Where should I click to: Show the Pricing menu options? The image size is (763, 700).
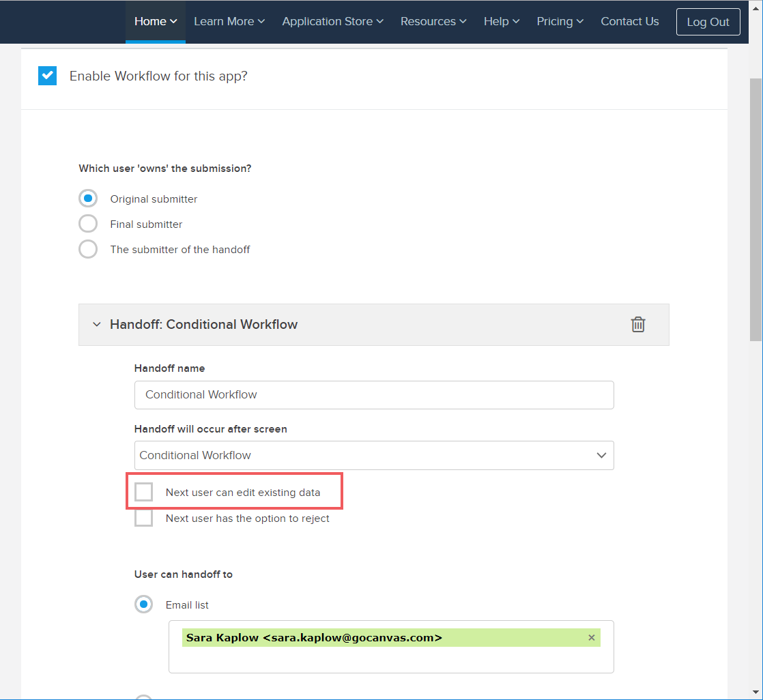(560, 22)
